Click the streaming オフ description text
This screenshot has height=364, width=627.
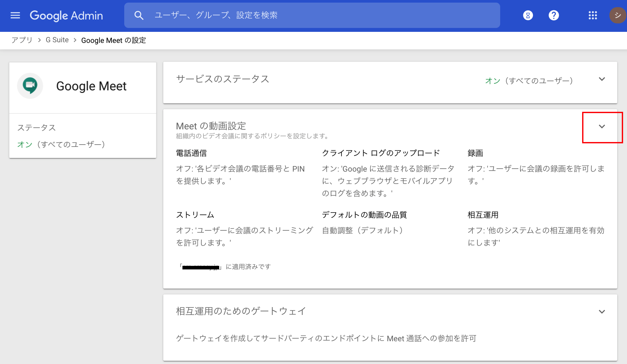pyautogui.click(x=244, y=237)
